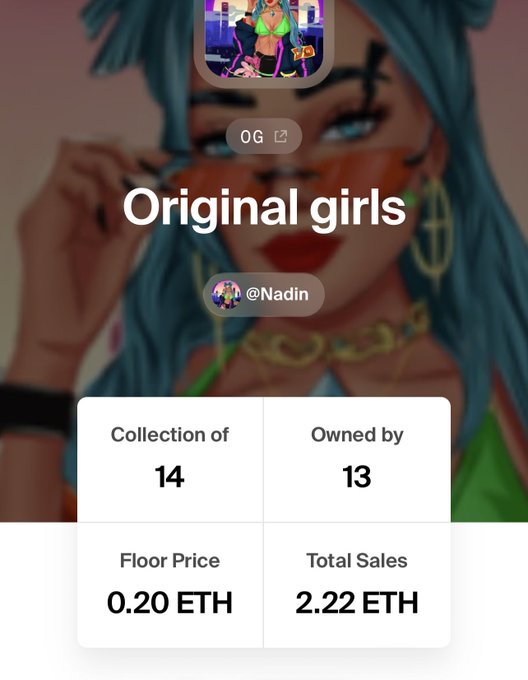Screen dimensions: 528x680
Task: Tap the 2.22 ETH total sales value
Action: 357,603
